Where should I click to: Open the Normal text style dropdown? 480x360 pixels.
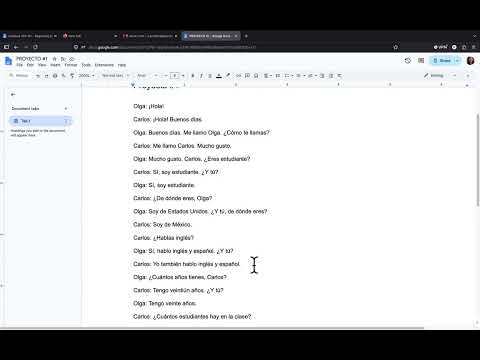tap(115, 76)
